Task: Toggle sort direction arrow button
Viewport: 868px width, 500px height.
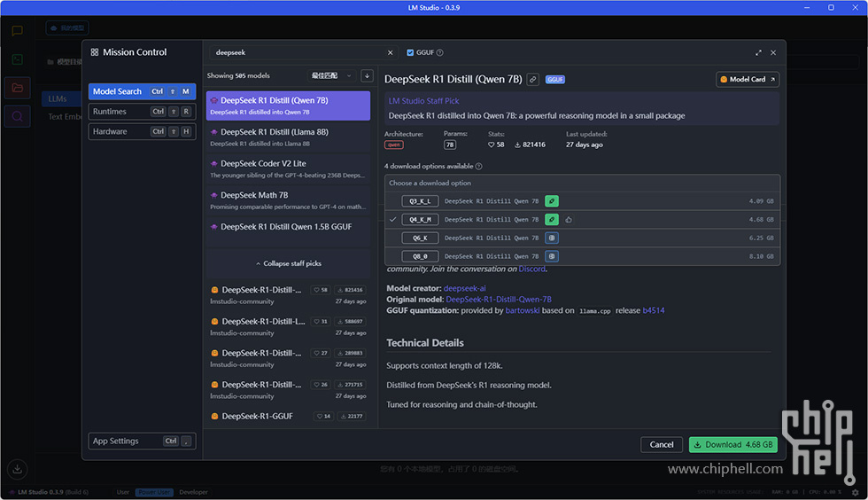Action: (x=367, y=76)
